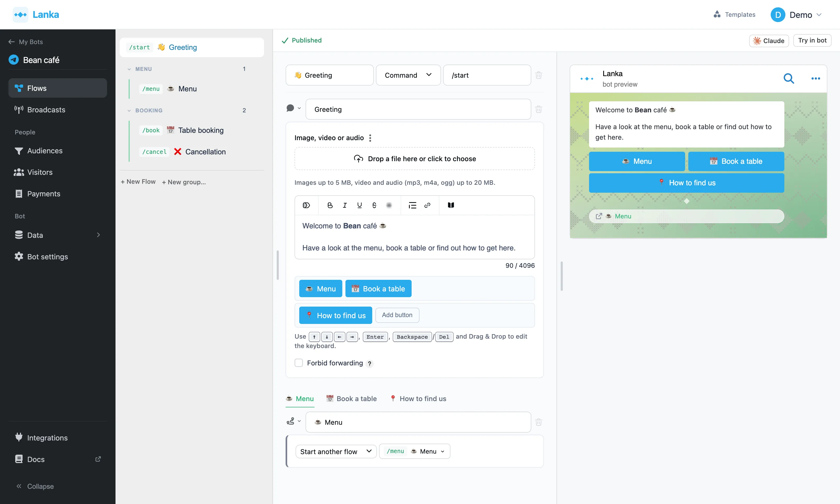This screenshot has width=840, height=504.
Task: Click the Try in bot button
Action: (812, 40)
